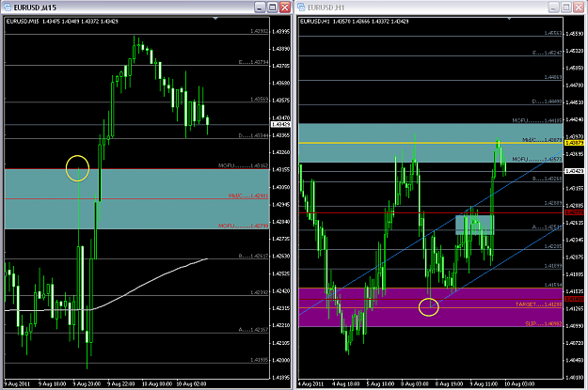This screenshot has width=588, height=390.
Task: Click the 10 Aug 03:00 time label in H1
Action: tap(519, 384)
